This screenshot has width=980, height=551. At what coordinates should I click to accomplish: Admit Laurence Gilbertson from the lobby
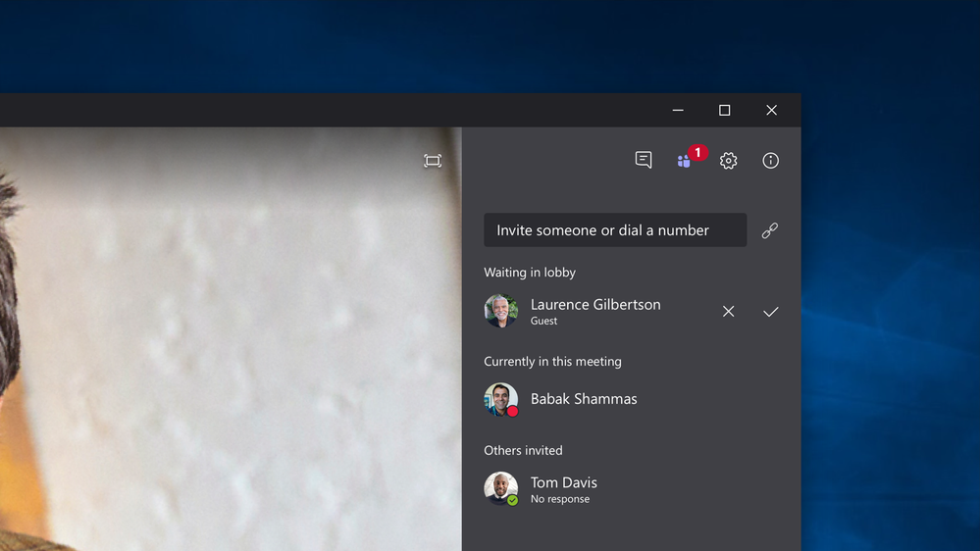771,311
